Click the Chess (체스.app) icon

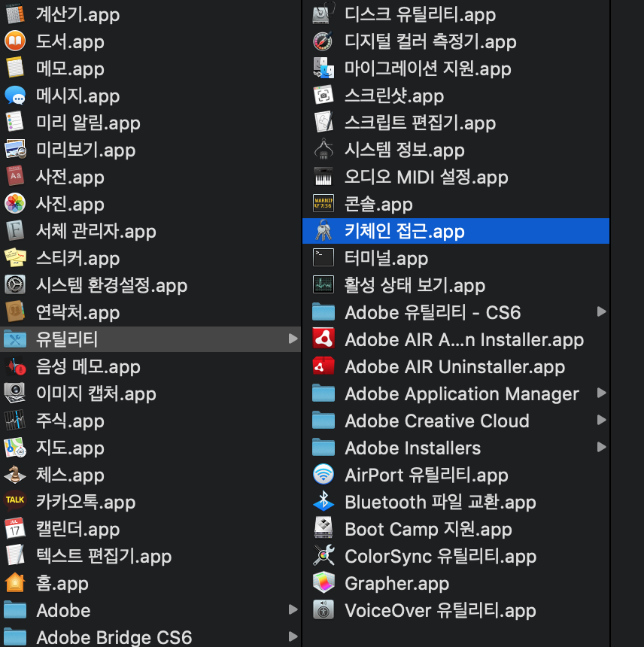point(15,475)
